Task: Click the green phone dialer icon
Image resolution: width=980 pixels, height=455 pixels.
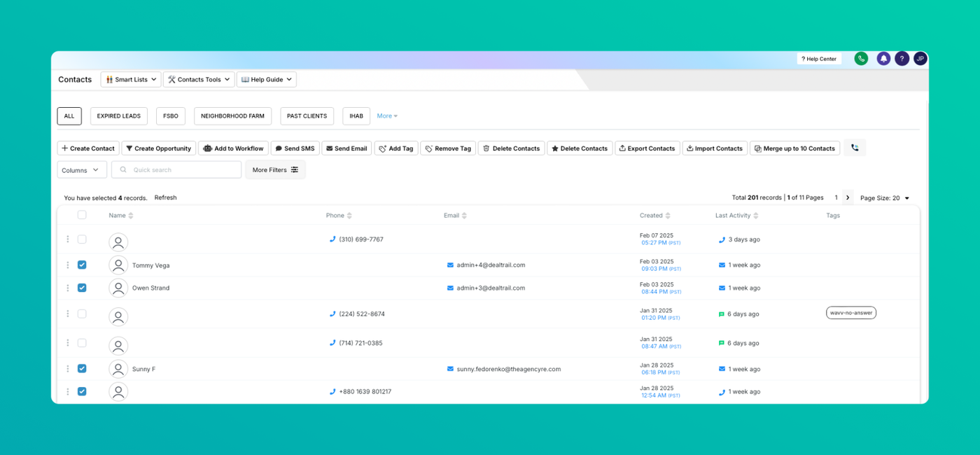Action: pos(861,59)
